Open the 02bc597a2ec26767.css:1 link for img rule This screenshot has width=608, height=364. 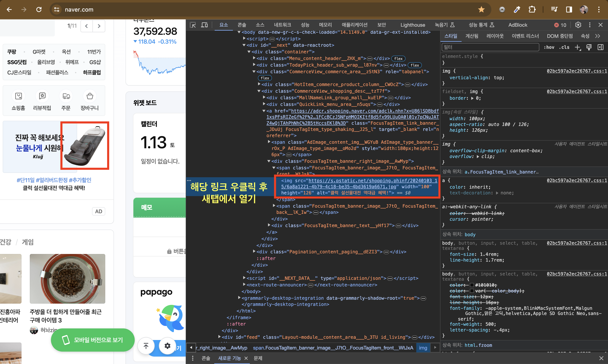click(577, 71)
